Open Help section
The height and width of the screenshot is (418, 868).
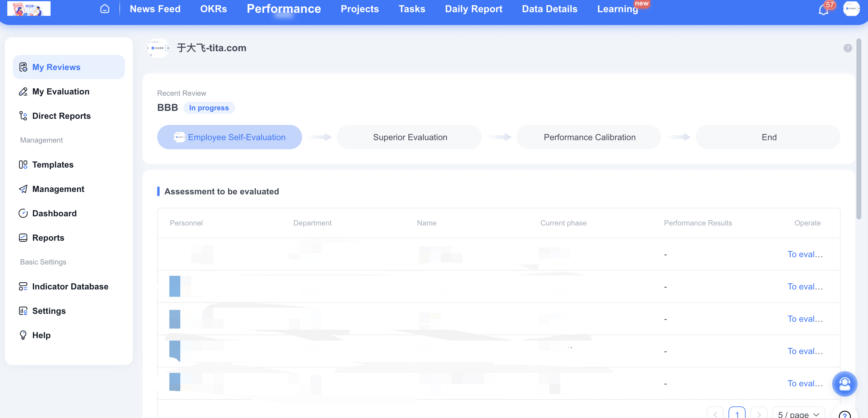click(41, 335)
